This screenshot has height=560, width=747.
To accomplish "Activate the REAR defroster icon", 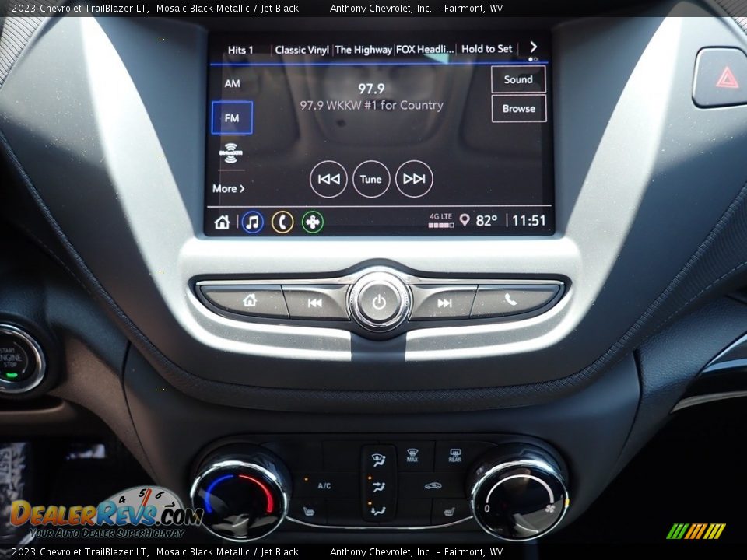I will (x=454, y=454).
